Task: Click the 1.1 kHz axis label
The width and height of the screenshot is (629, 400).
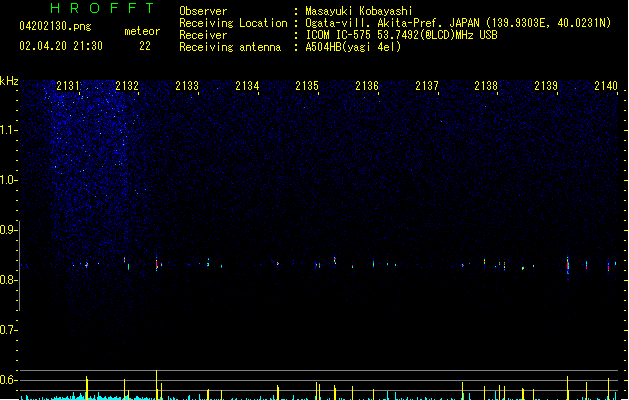Action: click(8, 130)
